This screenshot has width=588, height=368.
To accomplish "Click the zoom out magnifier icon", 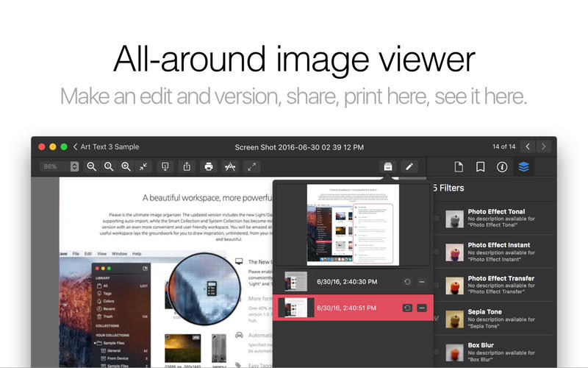I will point(92,167).
